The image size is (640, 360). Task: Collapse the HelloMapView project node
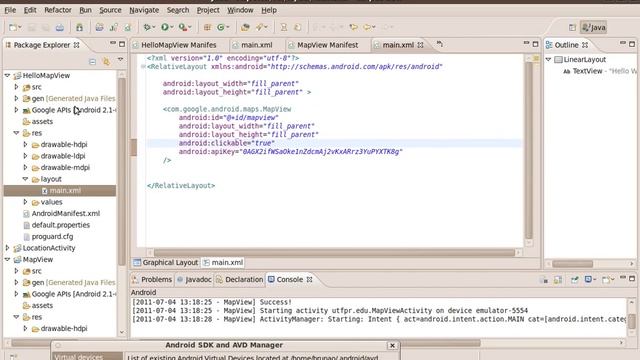[7, 76]
